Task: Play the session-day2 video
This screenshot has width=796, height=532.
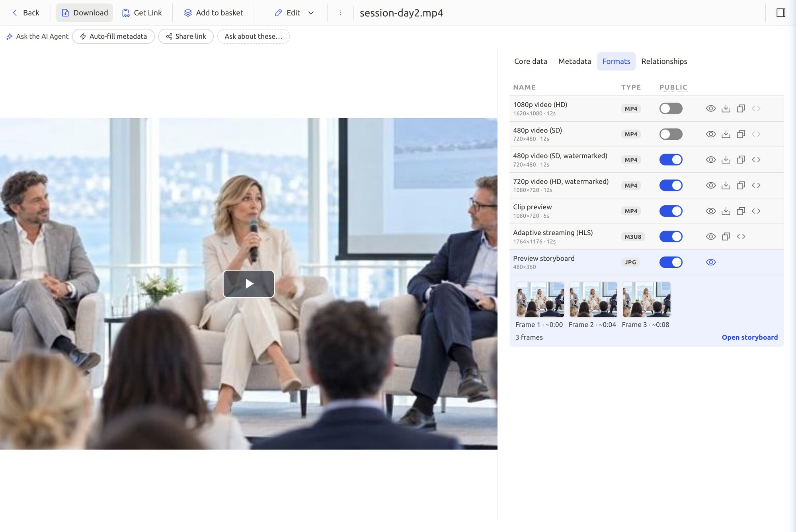Action: (x=249, y=284)
